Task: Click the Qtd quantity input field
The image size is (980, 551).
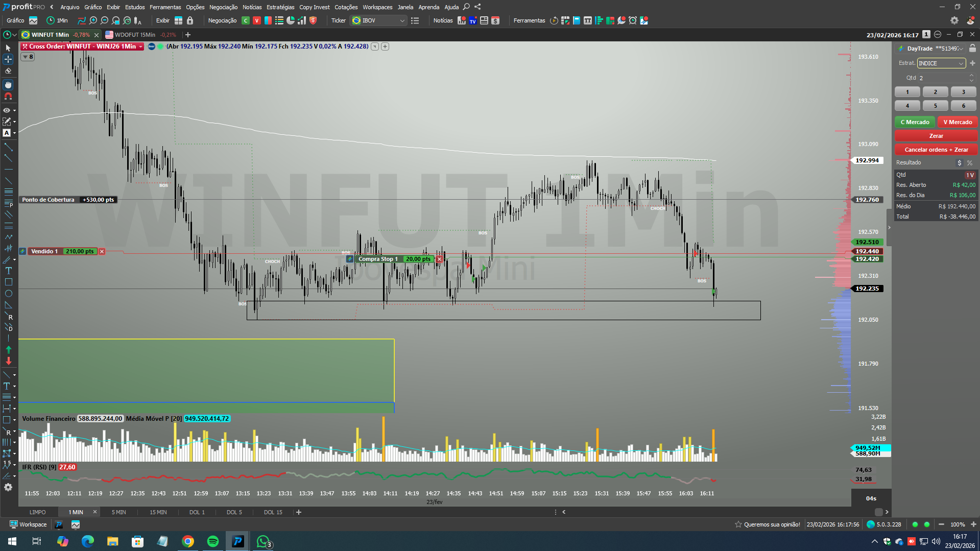Action: (942, 78)
